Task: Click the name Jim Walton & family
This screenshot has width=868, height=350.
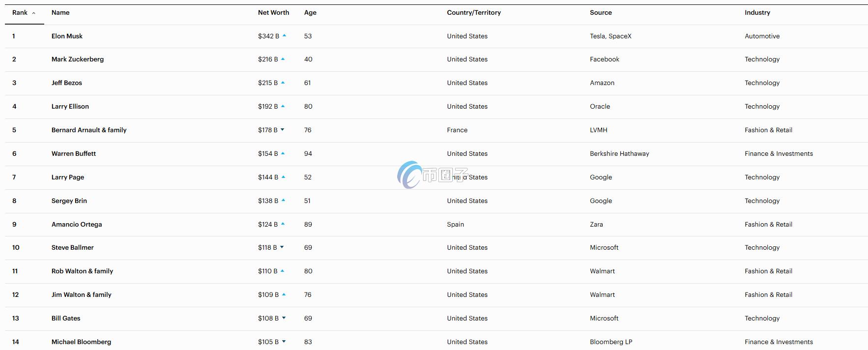Action: click(x=82, y=295)
